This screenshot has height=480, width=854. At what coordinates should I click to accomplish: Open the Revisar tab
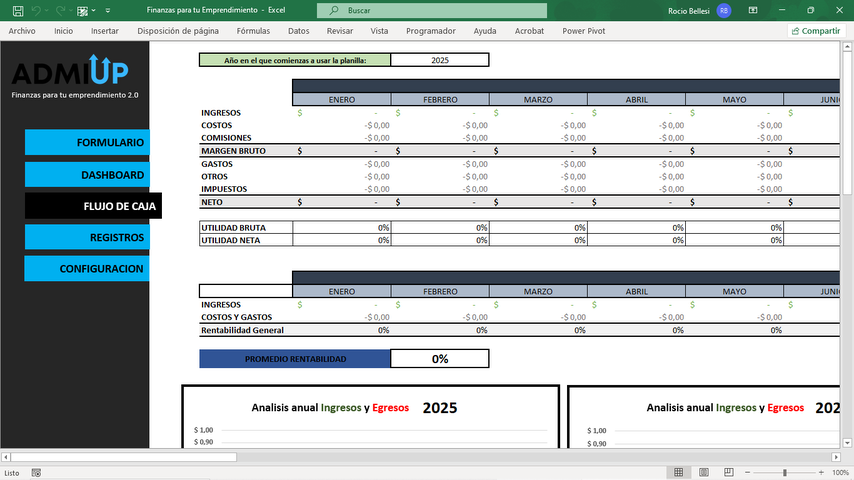[340, 31]
